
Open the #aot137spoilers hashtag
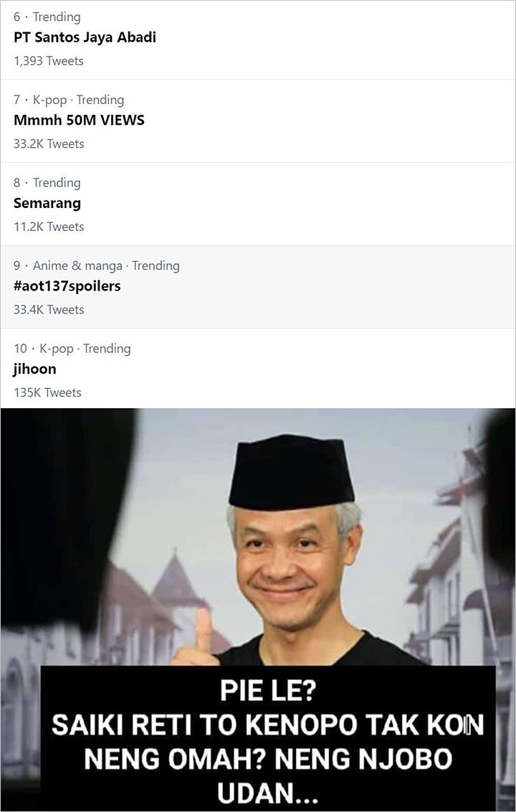pos(67,286)
